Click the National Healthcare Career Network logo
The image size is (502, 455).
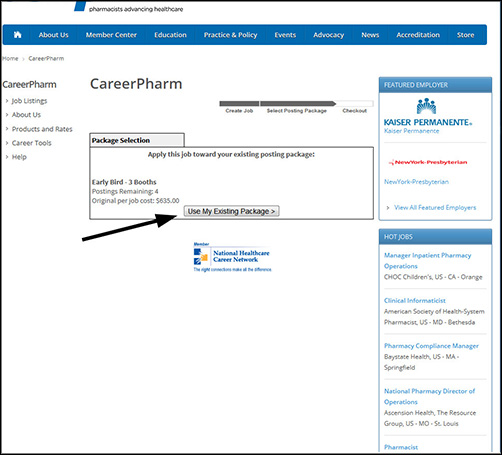point(232,257)
